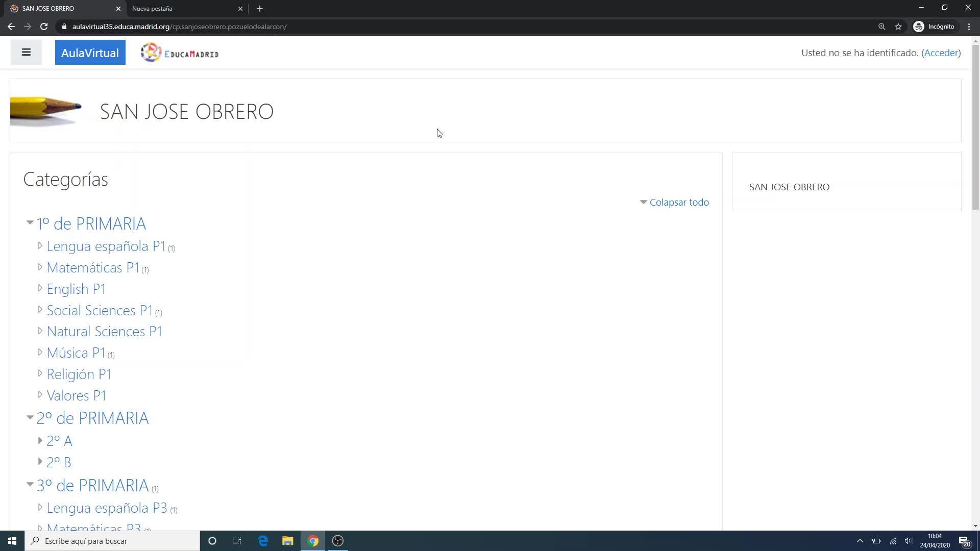Click the EducaMadrid logo
The image size is (980, 551).
pos(180,53)
